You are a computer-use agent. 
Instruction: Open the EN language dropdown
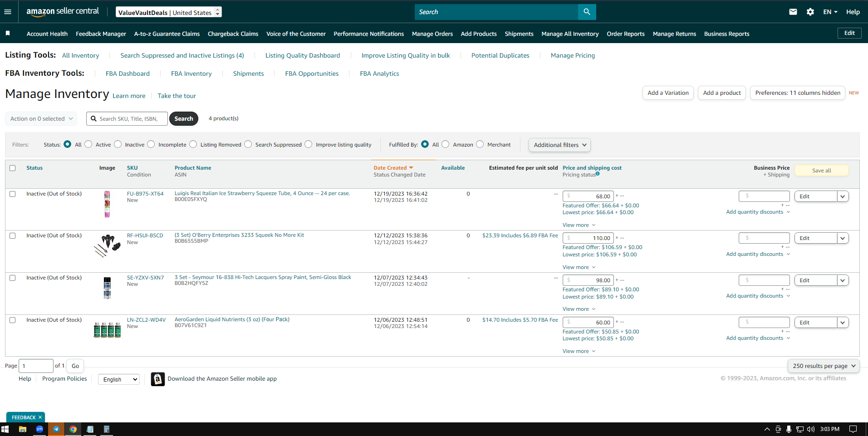(x=830, y=12)
